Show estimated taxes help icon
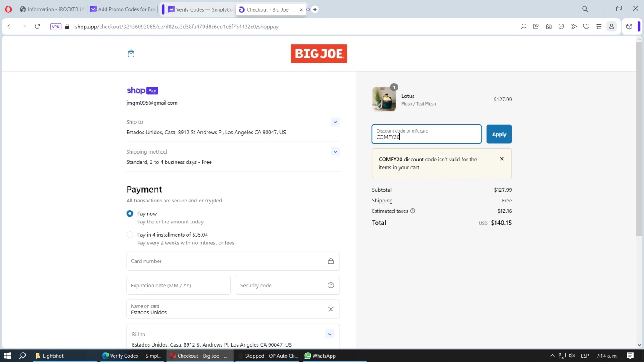Image resolution: width=644 pixels, height=362 pixels. (x=413, y=211)
